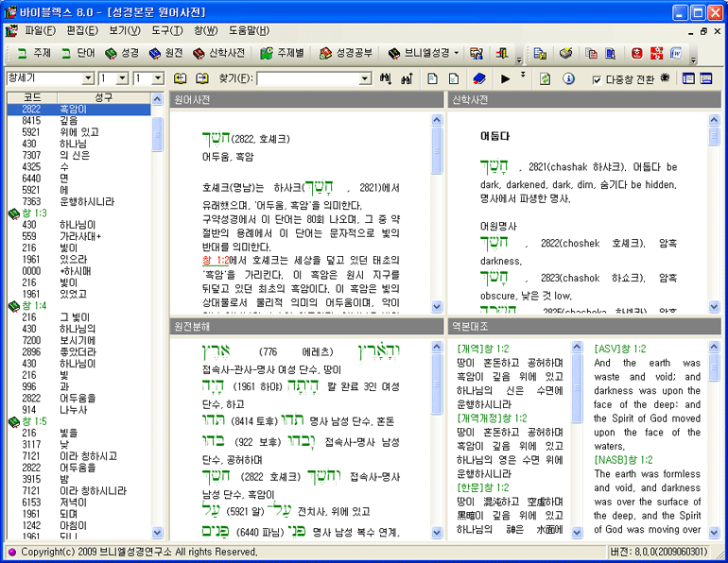Open the 단어 search tool

point(78,53)
